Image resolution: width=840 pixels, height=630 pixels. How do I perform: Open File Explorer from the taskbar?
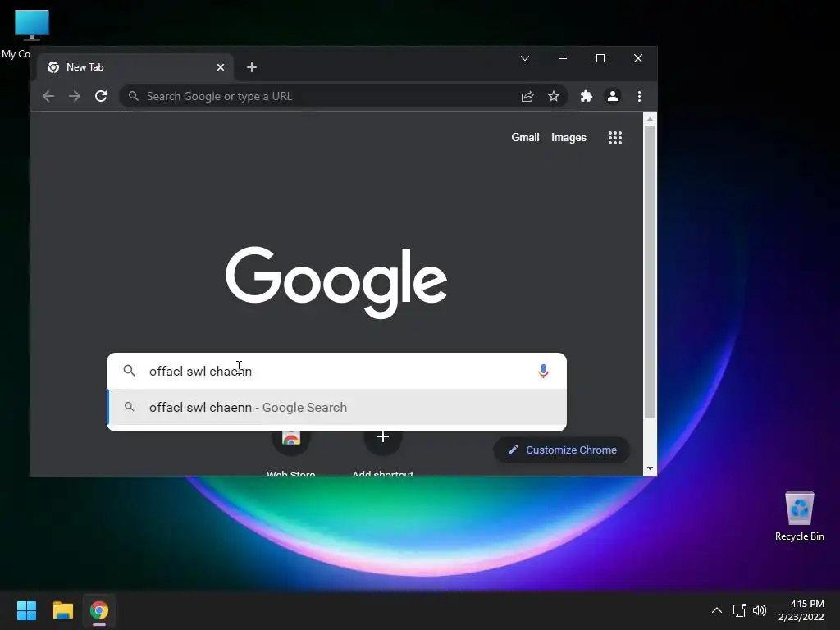(x=62, y=610)
